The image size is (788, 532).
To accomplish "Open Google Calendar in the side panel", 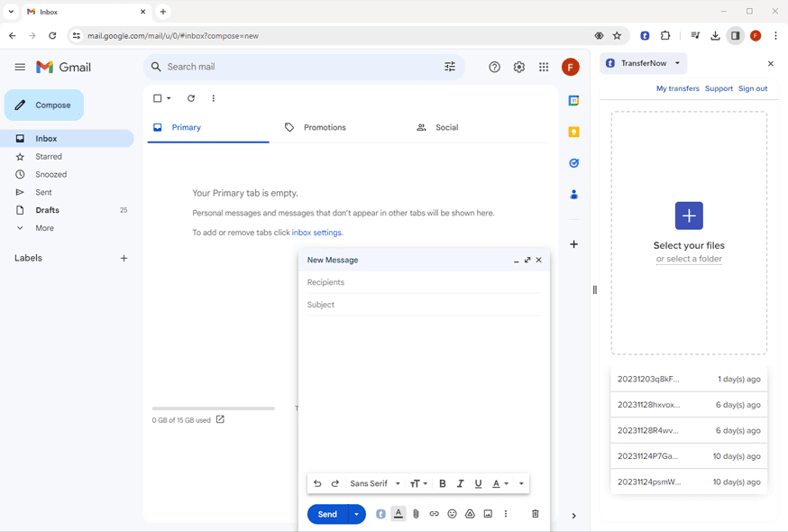I will pos(573,100).
